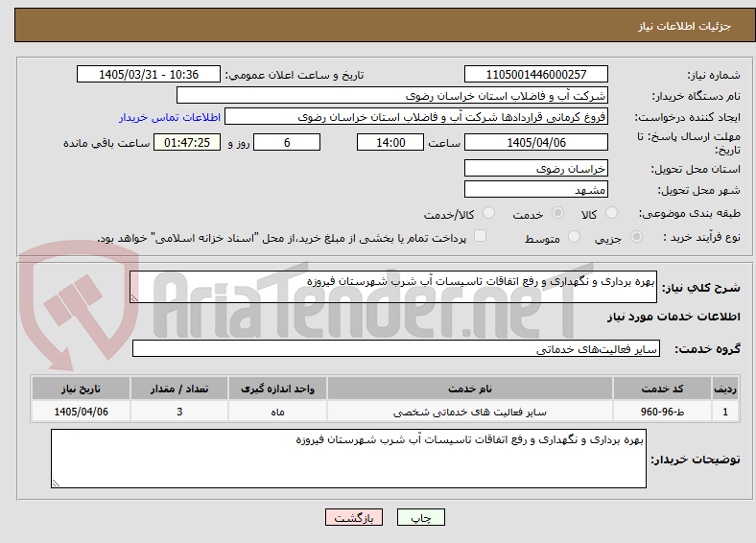Screen dimensions: 756x543
Task: Click the request creator field فروغ کرمانی
Action: (416, 117)
